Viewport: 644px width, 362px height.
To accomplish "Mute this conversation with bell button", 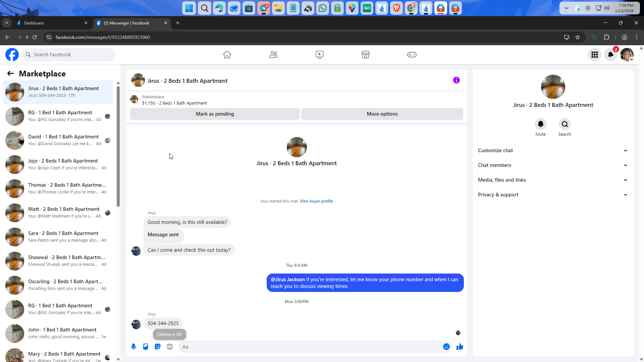I will [x=540, y=124].
